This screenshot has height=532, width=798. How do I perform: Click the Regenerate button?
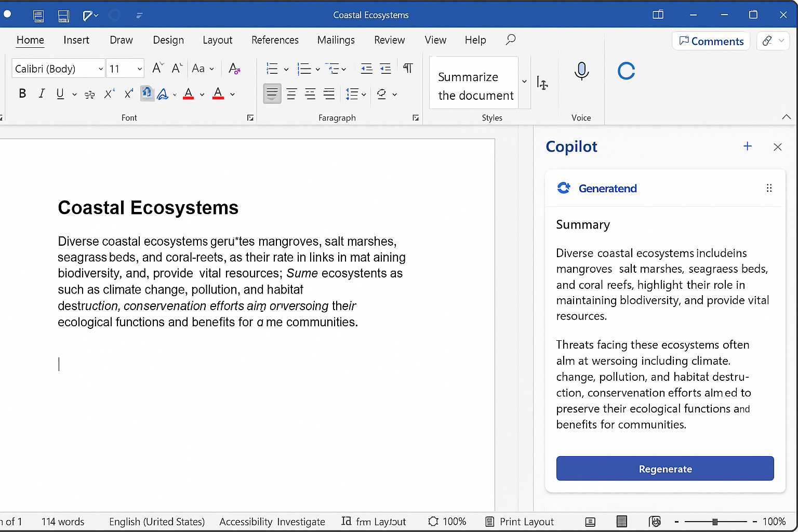pos(665,469)
